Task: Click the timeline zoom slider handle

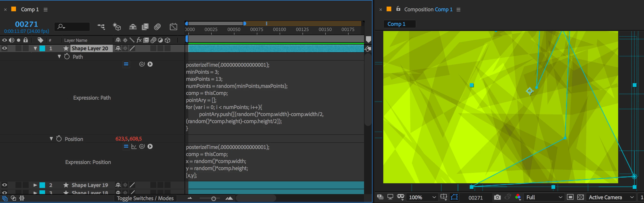Action: (x=213, y=199)
